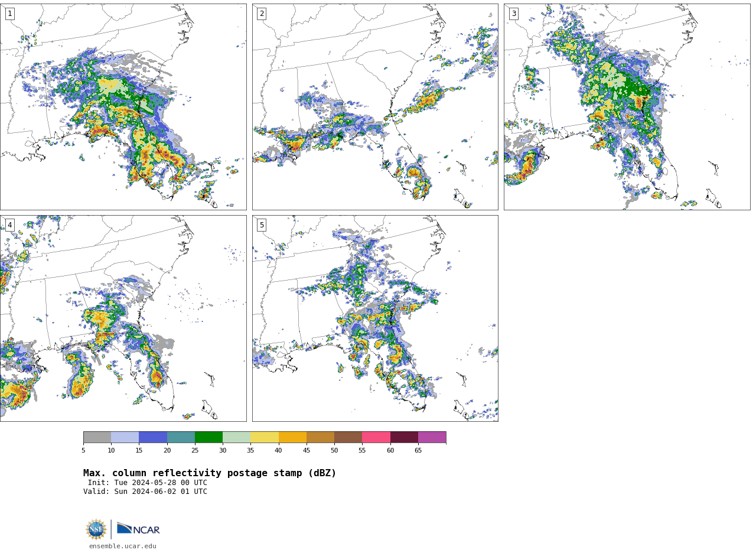Click the panel number label '3'
This screenshot has width=756, height=553.
point(513,14)
